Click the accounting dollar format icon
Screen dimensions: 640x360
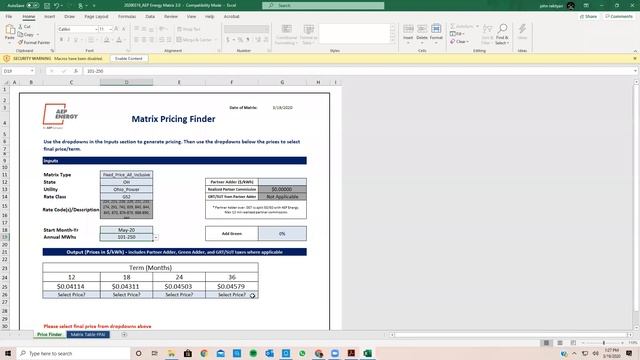point(228,40)
